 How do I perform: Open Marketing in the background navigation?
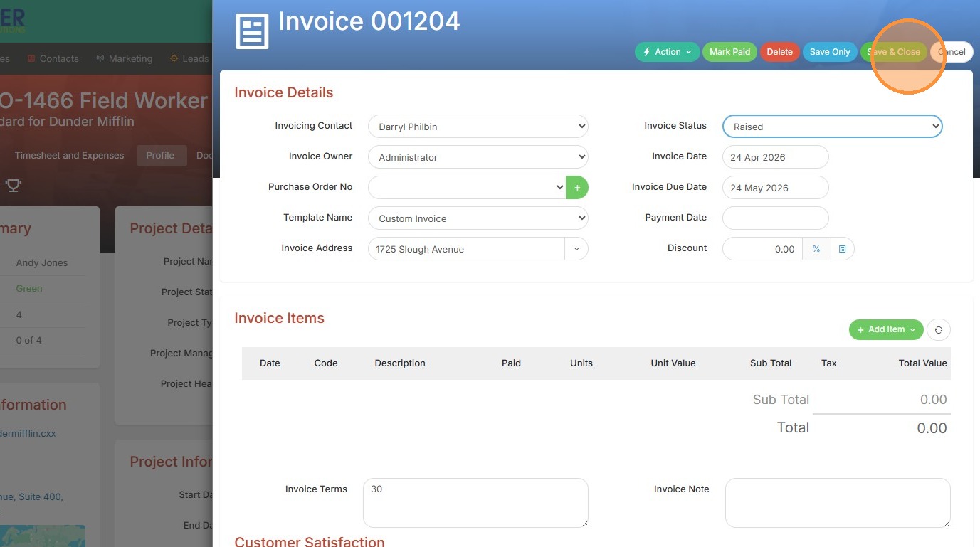(130, 58)
